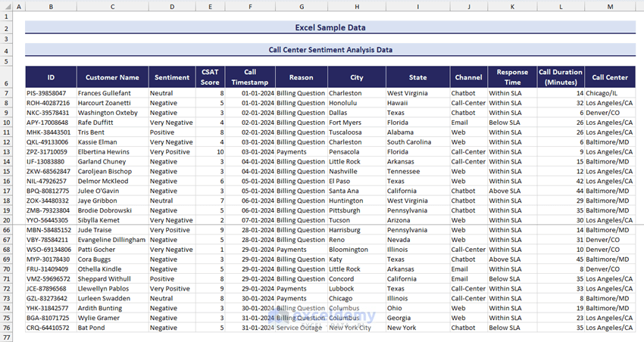Screen dimensions: 644x342
Task: Select column F header
Action: click(250, 7)
